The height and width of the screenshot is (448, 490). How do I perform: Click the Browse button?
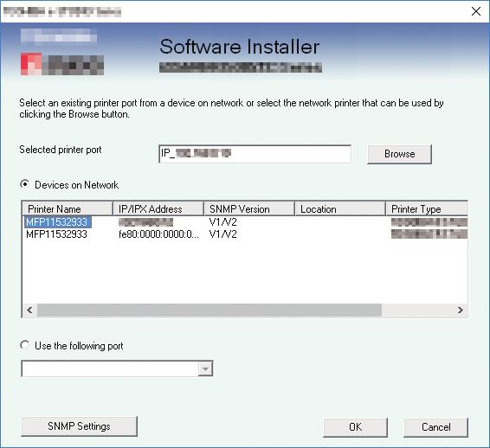(x=399, y=154)
